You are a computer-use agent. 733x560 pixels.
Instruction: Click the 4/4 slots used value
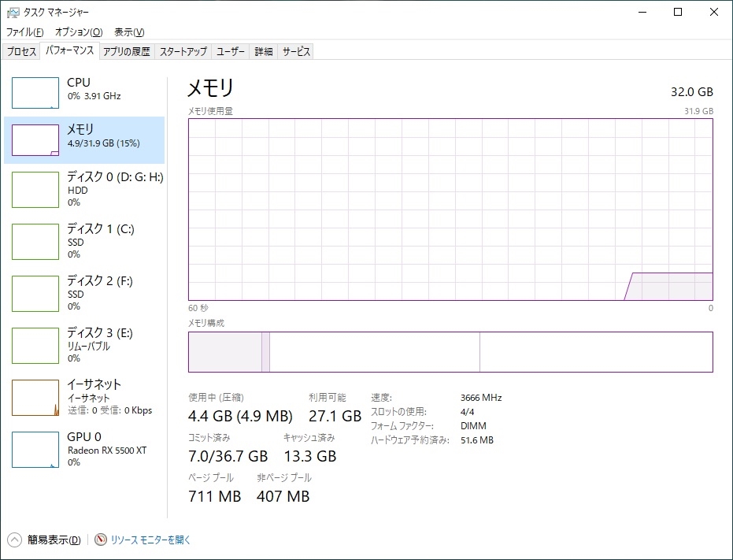tap(467, 412)
